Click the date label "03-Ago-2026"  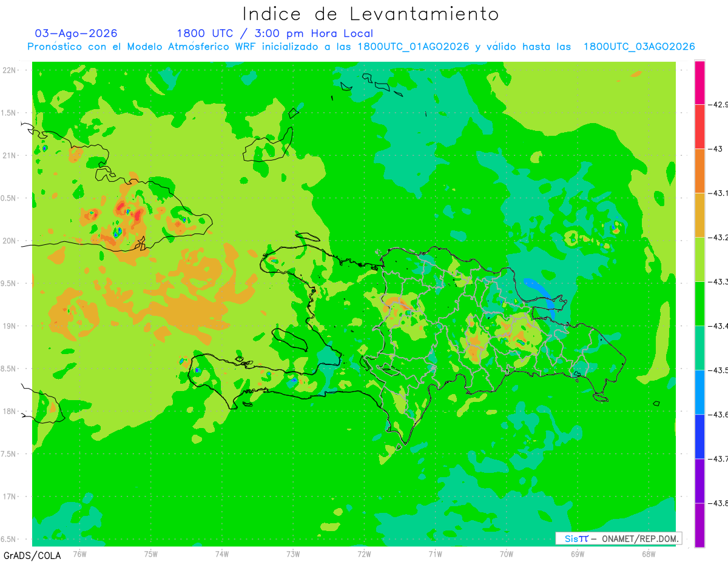coord(76,33)
